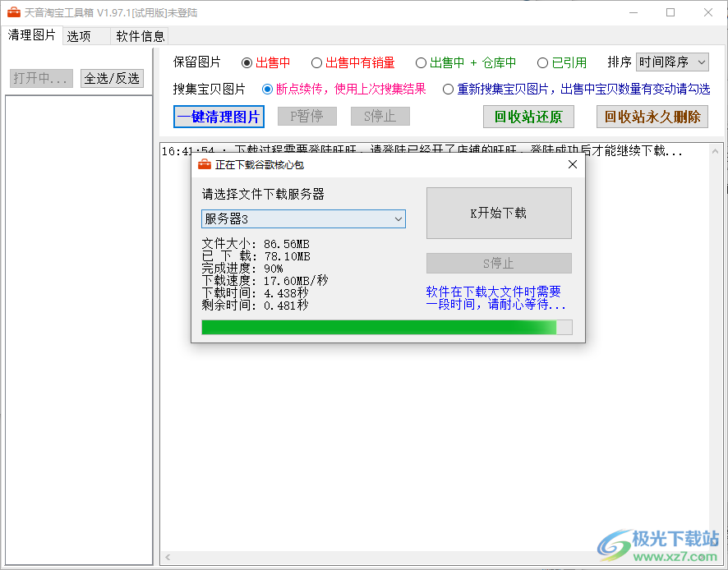The image size is (728, 570).
Task: Click the P暂停 button
Action: pyautogui.click(x=306, y=116)
